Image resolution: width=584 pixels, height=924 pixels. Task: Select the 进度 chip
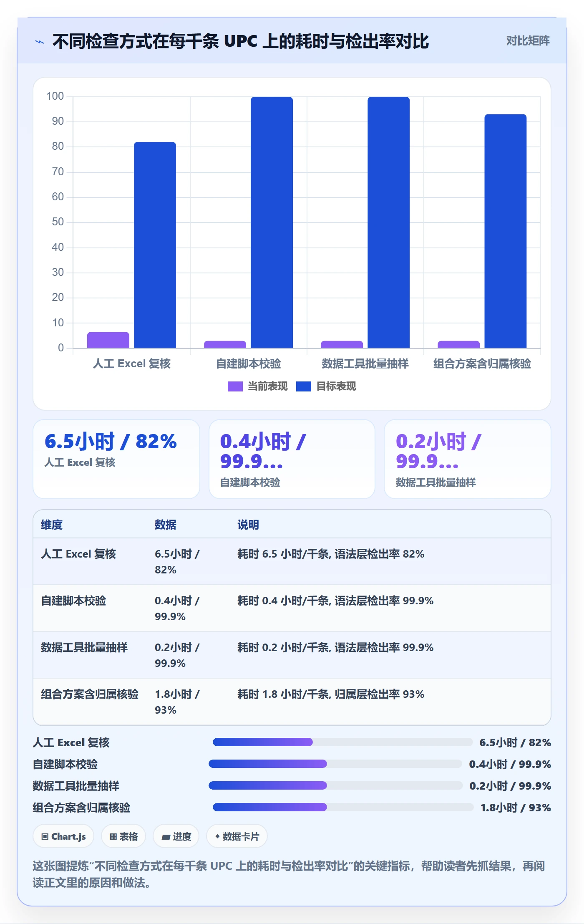pyautogui.click(x=176, y=836)
